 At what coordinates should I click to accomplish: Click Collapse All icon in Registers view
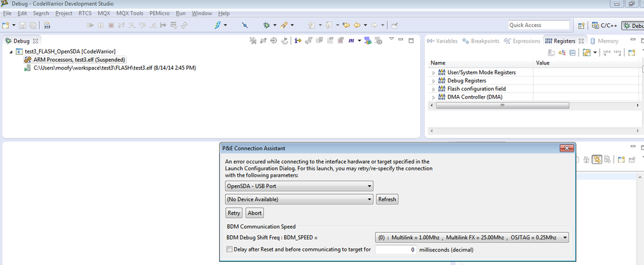coord(572,53)
